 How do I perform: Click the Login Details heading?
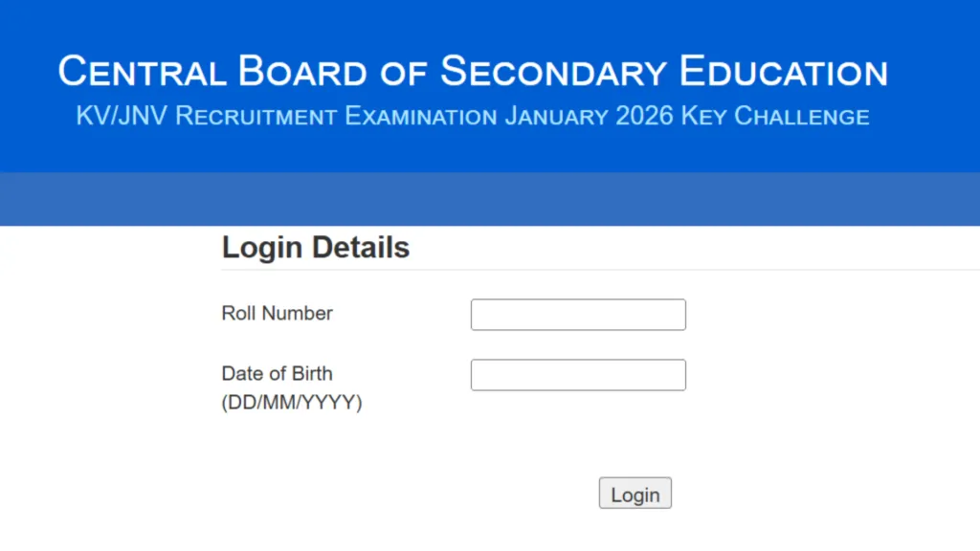click(315, 247)
